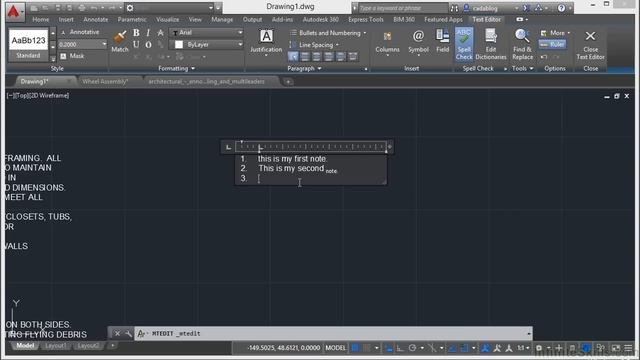Open the text height 0.2000 dropdown
640x360 pixels.
coord(104,44)
